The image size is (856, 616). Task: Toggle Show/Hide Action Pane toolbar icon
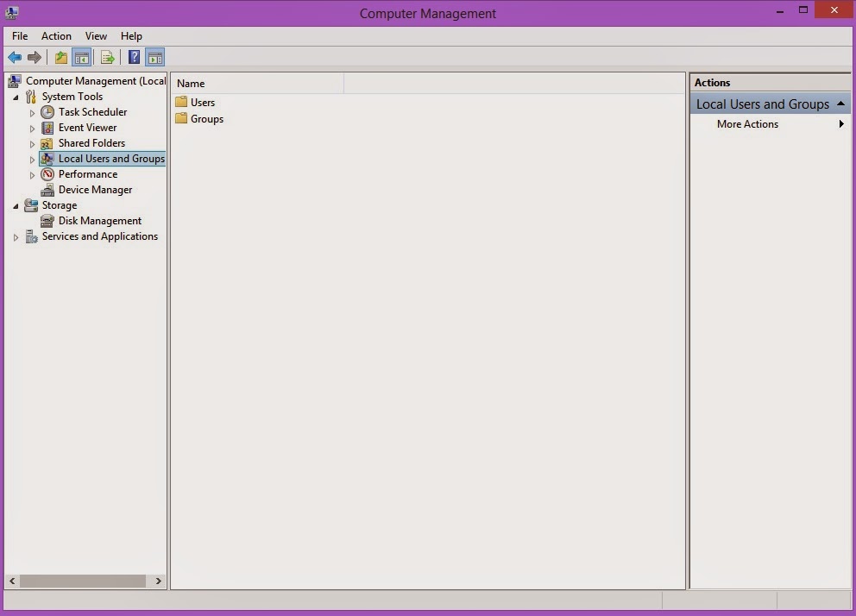click(155, 57)
